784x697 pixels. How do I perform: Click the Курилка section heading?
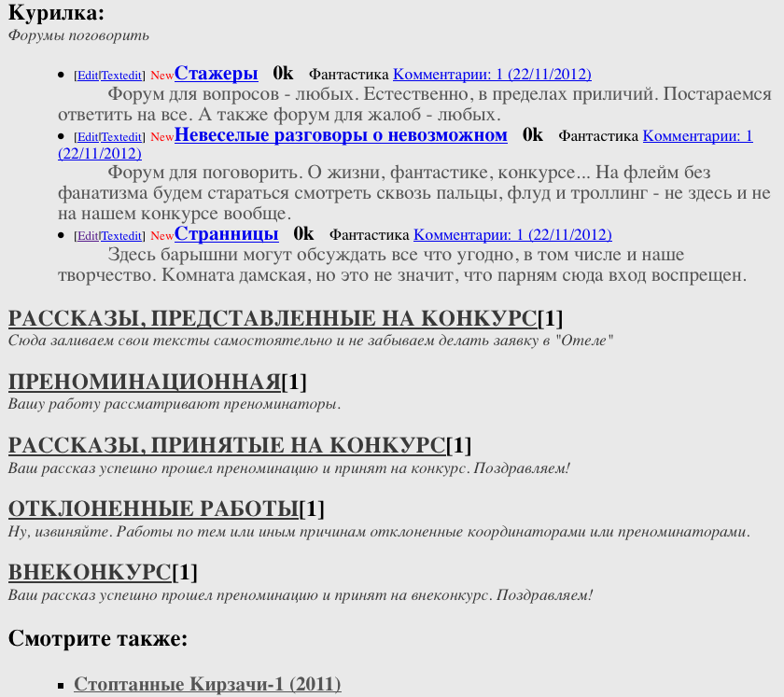(56, 13)
